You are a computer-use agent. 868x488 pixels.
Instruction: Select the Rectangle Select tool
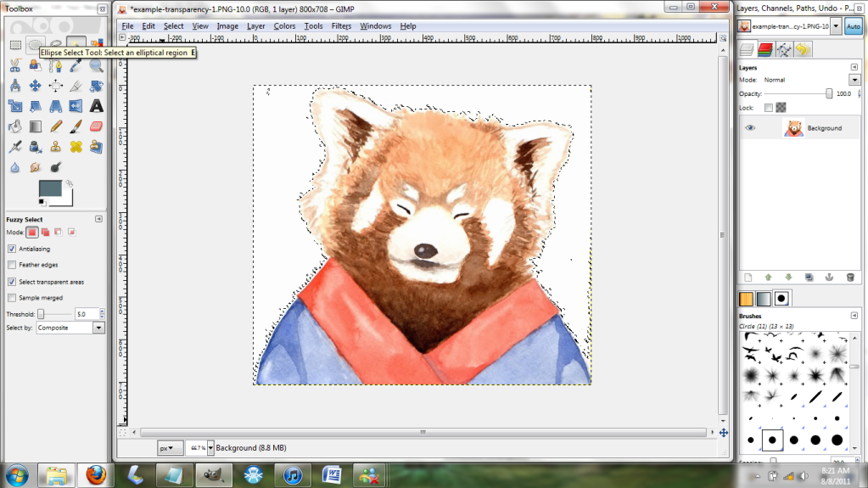tap(15, 44)
